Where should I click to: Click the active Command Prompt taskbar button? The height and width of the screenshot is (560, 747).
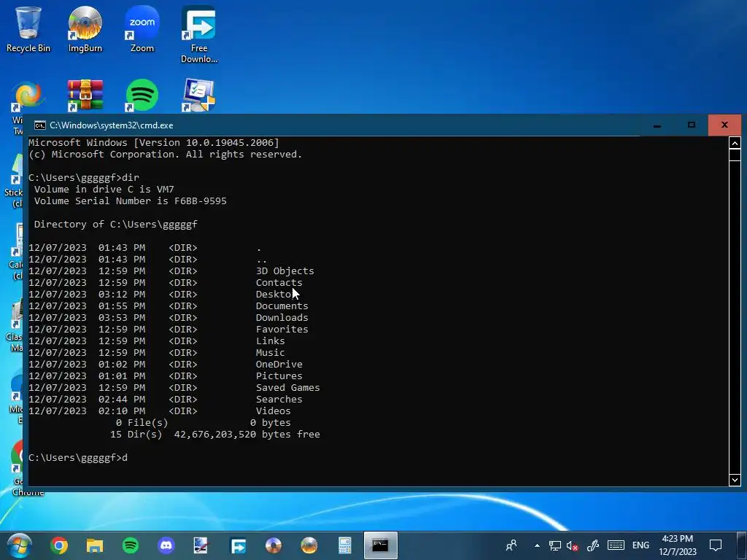pyautogui.click(x=380, y=545)
